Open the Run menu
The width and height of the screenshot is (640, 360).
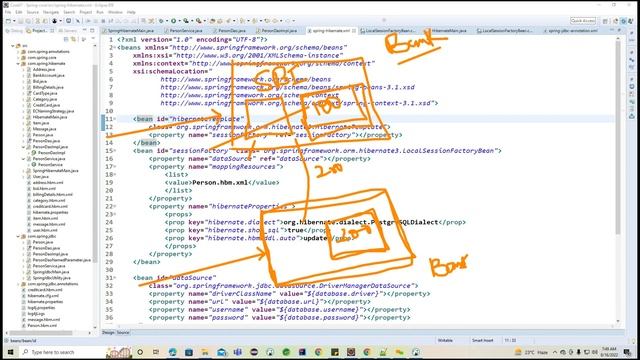point(100,12)
